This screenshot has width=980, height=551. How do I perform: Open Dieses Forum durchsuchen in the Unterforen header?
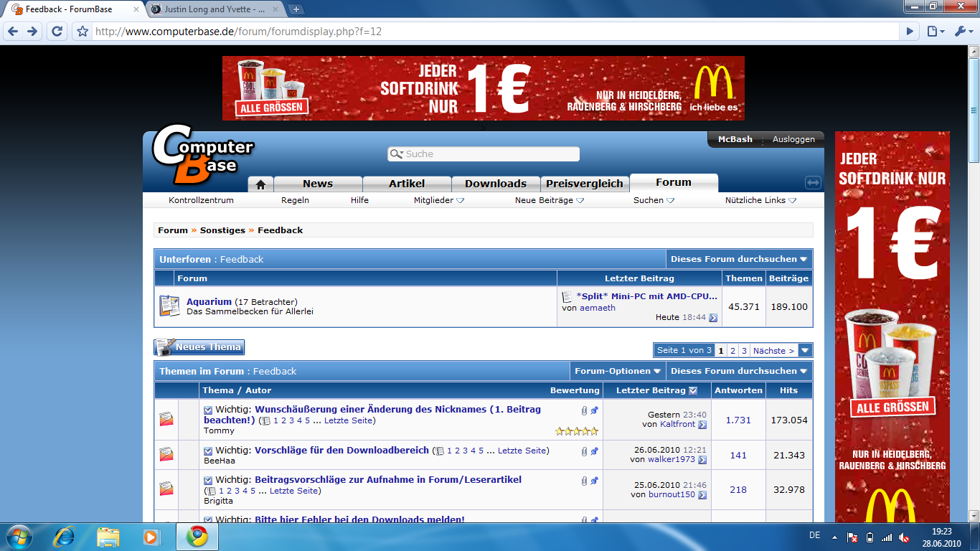[x=739, y=259]
